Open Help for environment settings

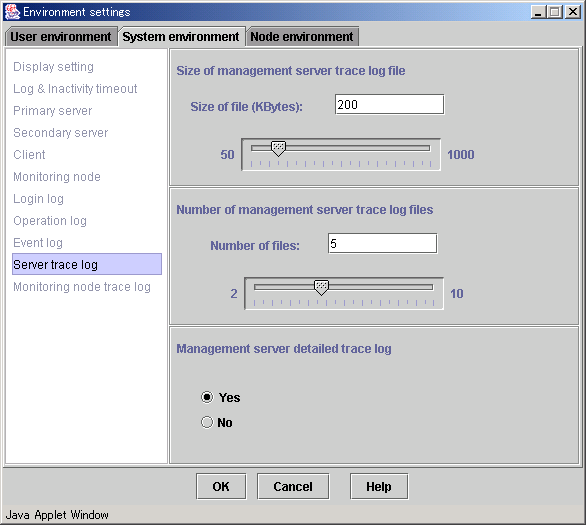click(x=379, y=487)
